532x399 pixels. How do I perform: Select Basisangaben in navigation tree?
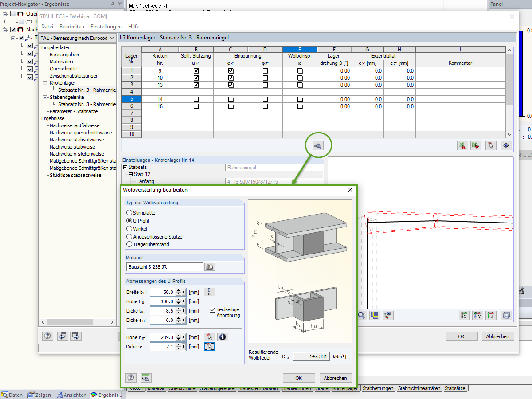tap(64, 55)
